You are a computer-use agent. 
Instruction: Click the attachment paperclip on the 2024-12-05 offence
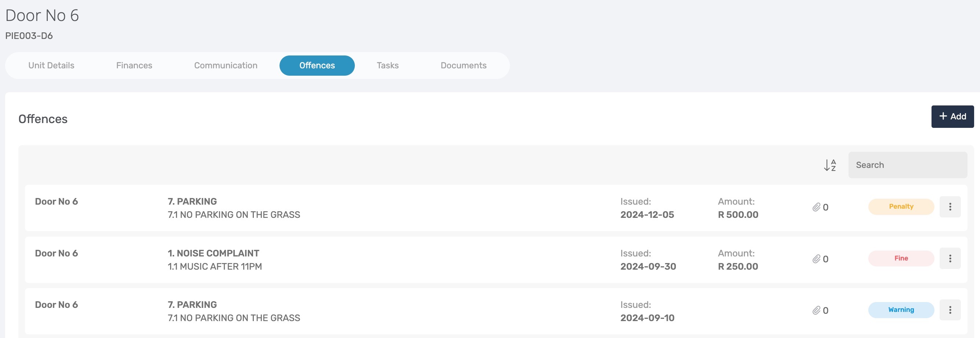click(816, 207)
